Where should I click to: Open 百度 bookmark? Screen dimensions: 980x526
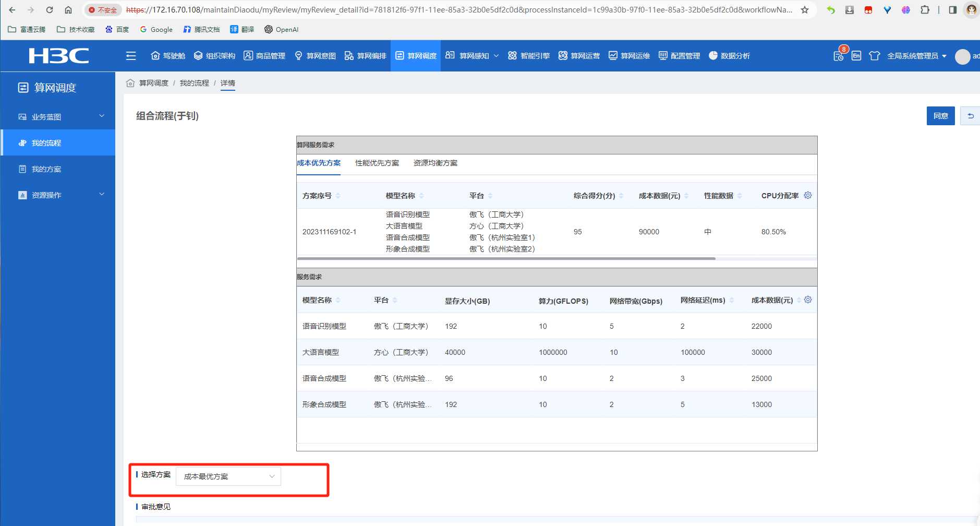pos(117,29)
